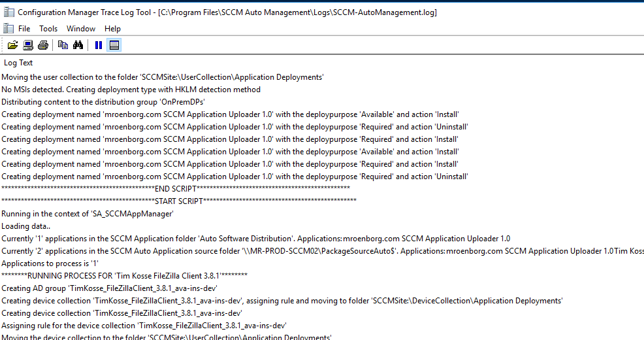
Task: Select the device collection line mentioning 'assigning rule and moving'
Action: [282, 301]
